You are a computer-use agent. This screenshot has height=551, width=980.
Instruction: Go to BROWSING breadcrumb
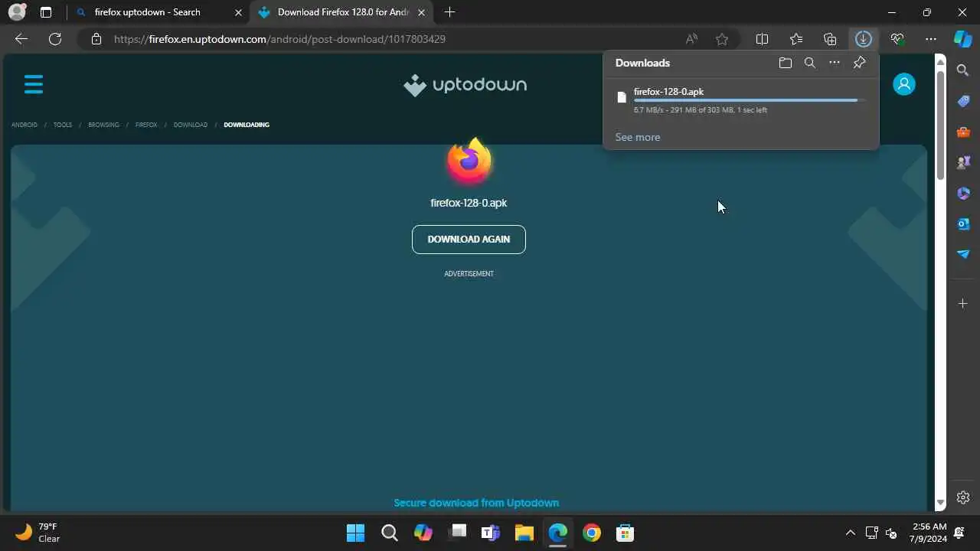pyautogui.click(x=103, y=125)
